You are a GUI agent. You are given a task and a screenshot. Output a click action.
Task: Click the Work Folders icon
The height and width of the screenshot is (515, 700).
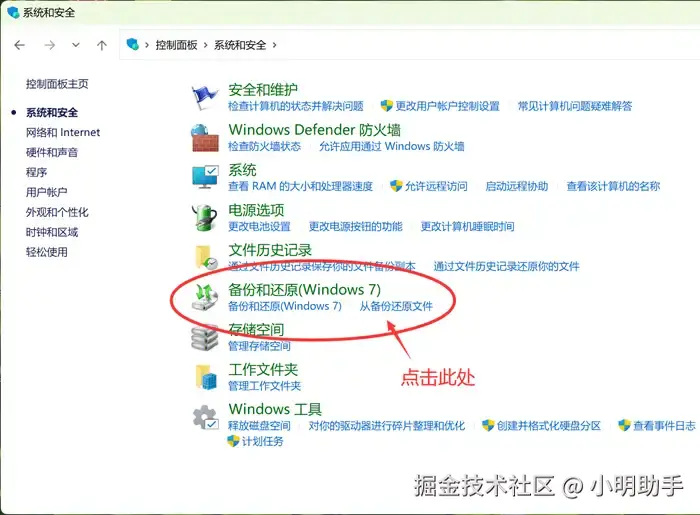point(206,378)
